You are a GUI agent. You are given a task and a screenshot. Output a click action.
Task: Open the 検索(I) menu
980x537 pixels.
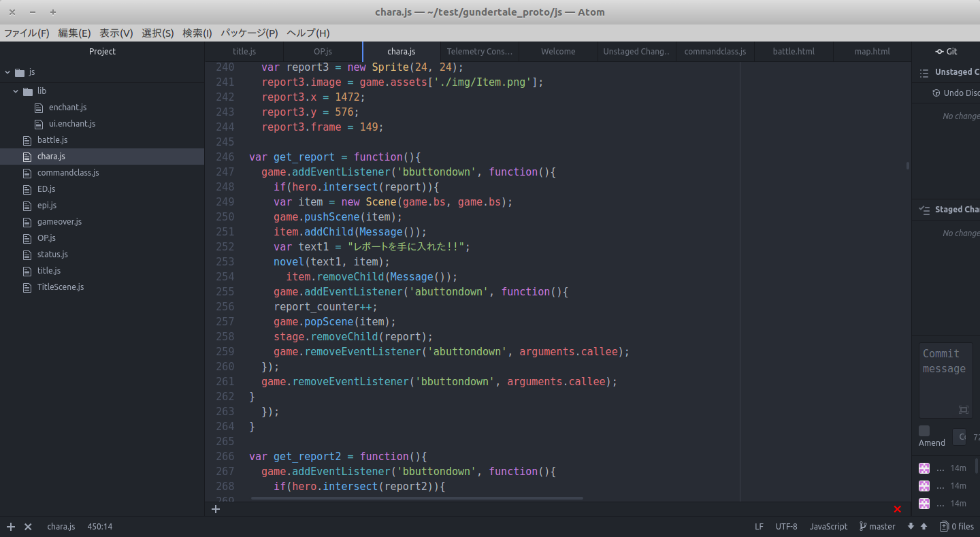197,33
